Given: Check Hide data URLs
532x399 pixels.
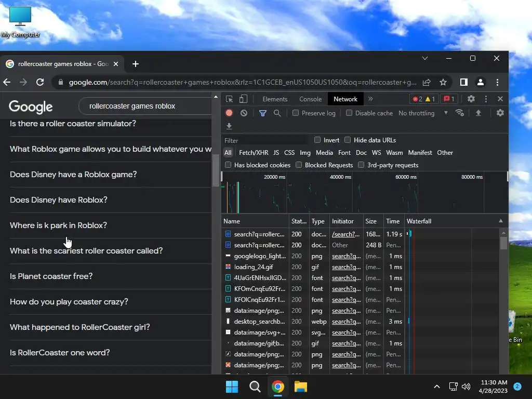Looking at the screenshot, I should 348,140.
